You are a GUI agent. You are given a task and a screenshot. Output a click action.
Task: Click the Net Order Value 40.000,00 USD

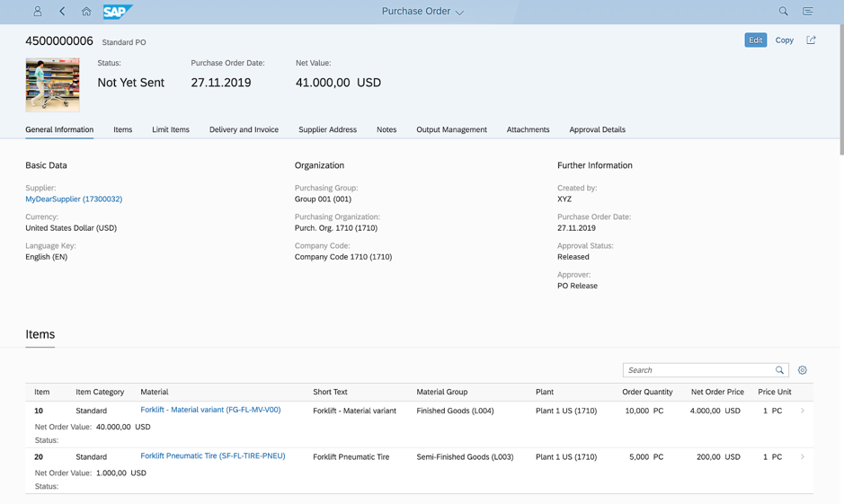tap(123, 427)
